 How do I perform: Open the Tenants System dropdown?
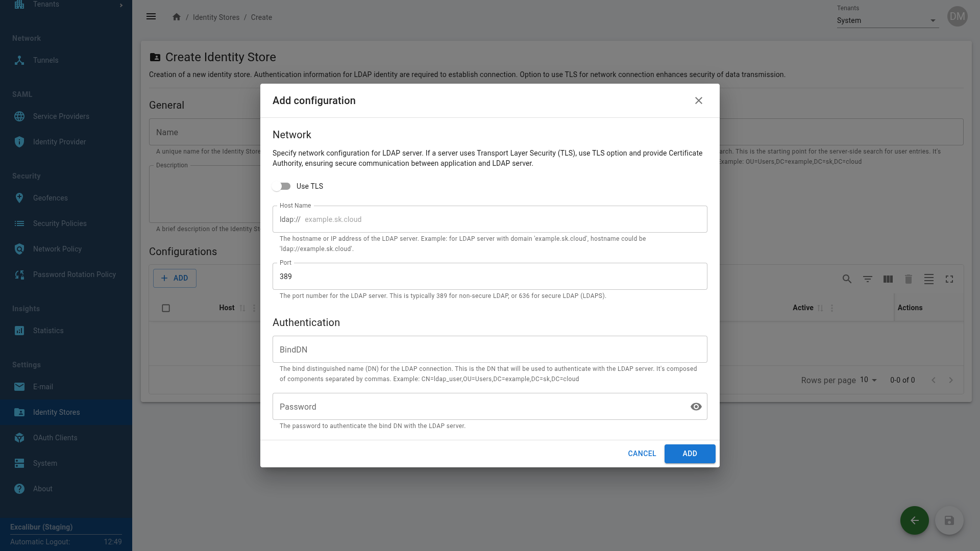click(x=887, y=20)
